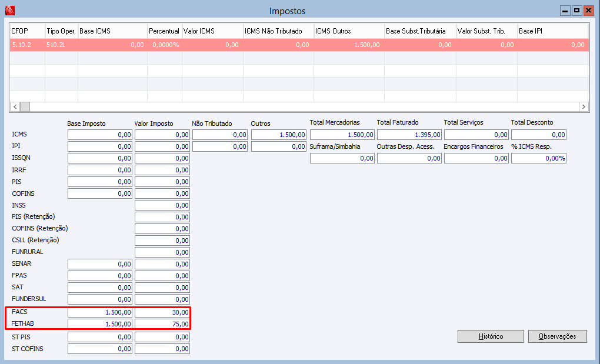Viewport: 600px width, 364px height.
Task: Click the Total Faturado field
Action: pyautogui.click(x=409, y=135)
